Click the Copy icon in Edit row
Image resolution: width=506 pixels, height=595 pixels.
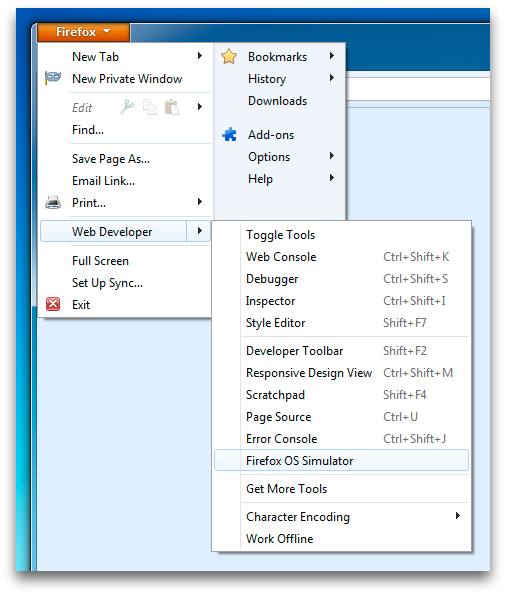(150, 107)
